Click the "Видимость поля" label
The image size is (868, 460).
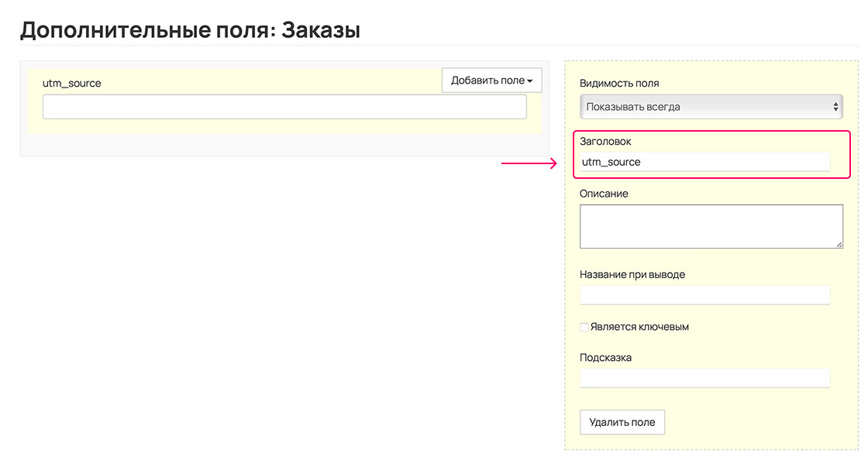pos(619,84)
